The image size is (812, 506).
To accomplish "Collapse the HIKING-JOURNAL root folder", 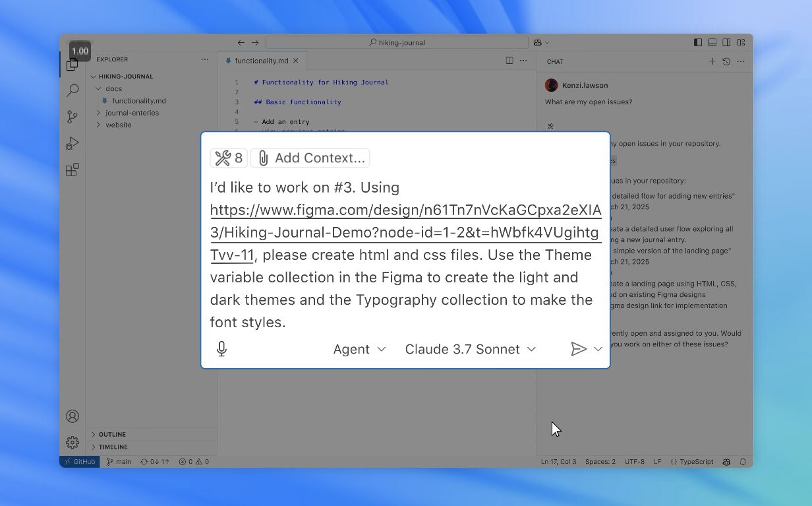I will (x=94, y=77).
